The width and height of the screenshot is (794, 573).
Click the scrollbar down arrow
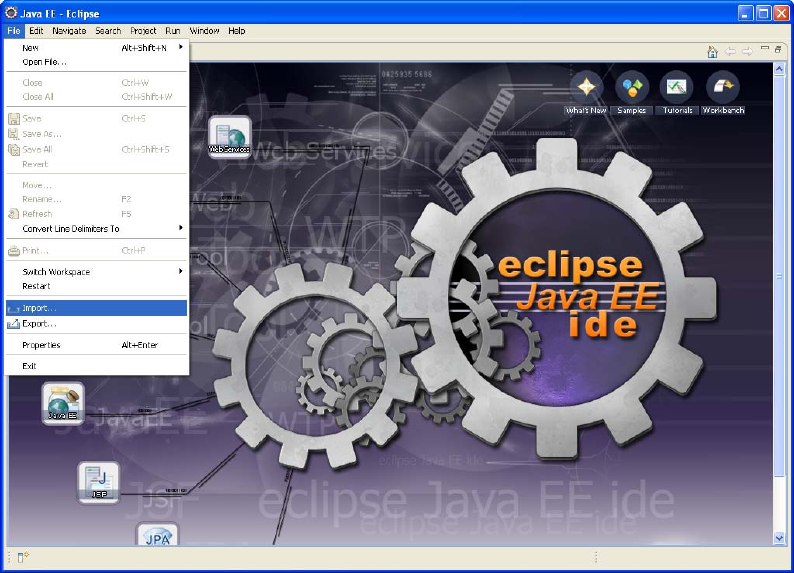pos(779,538)
